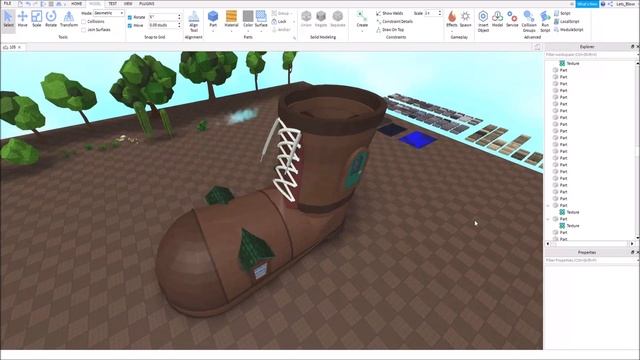
Task: Select the top Texture item in Explorer
Action: coord(569,63)
